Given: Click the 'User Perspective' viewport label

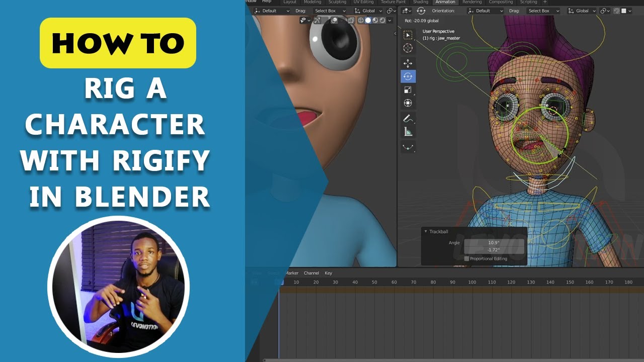Looking at the screenshot, I should pos(438,32).
